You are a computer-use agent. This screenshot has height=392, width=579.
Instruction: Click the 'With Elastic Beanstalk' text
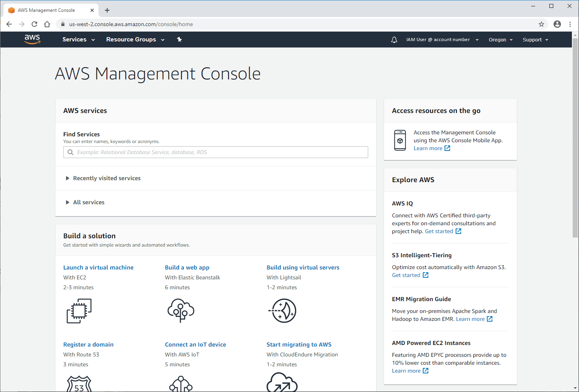(x=193, y=277)
